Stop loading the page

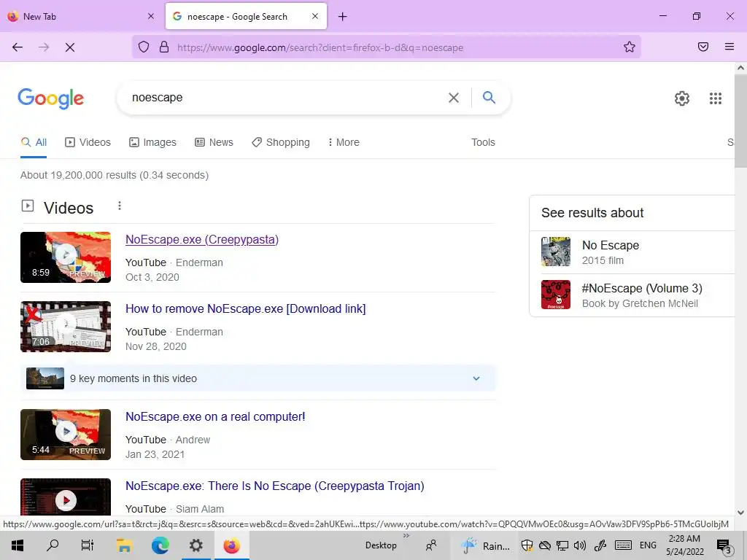[x=69, y=47]
